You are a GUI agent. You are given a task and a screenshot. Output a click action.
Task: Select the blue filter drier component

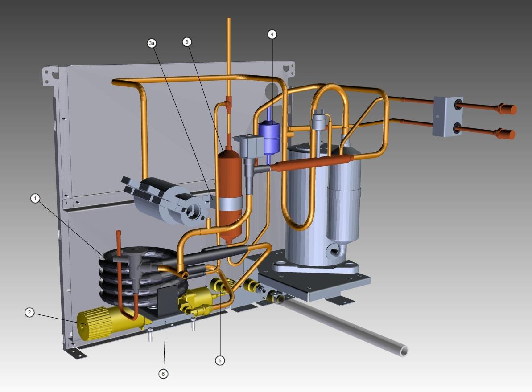pyautogui.click(x=269, y=138)
